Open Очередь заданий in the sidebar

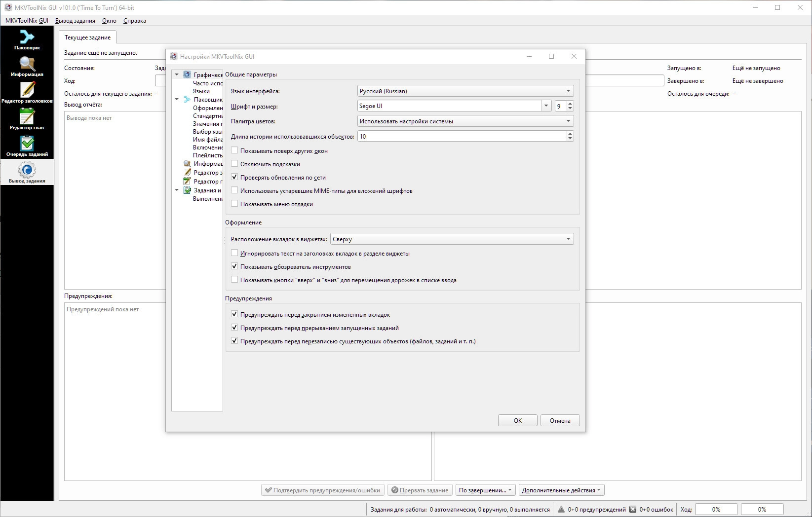click(27, 147)
